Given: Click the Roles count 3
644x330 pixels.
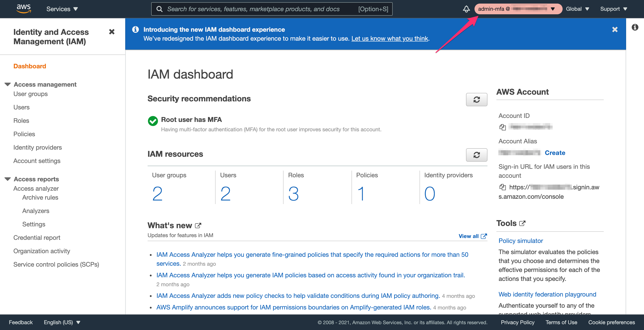Looking at the screenshot, I should point(293,194).
